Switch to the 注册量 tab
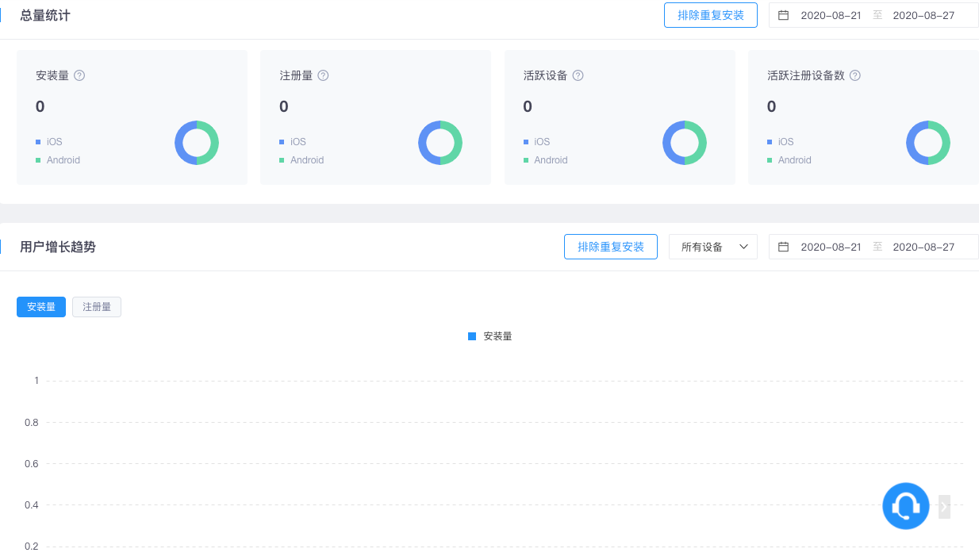979x560 pixels. (96, 306)
